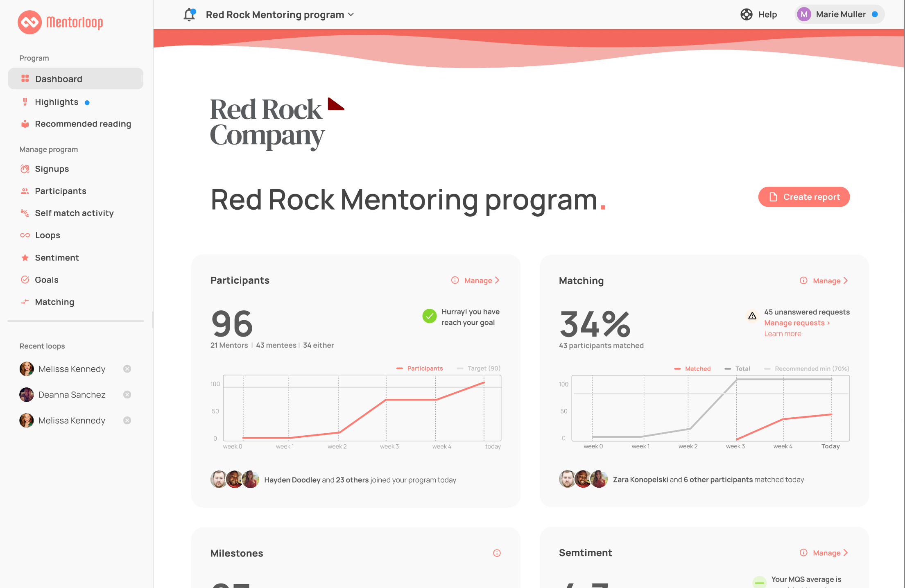Click the info icon in Participants card

[x=455, y=280]
